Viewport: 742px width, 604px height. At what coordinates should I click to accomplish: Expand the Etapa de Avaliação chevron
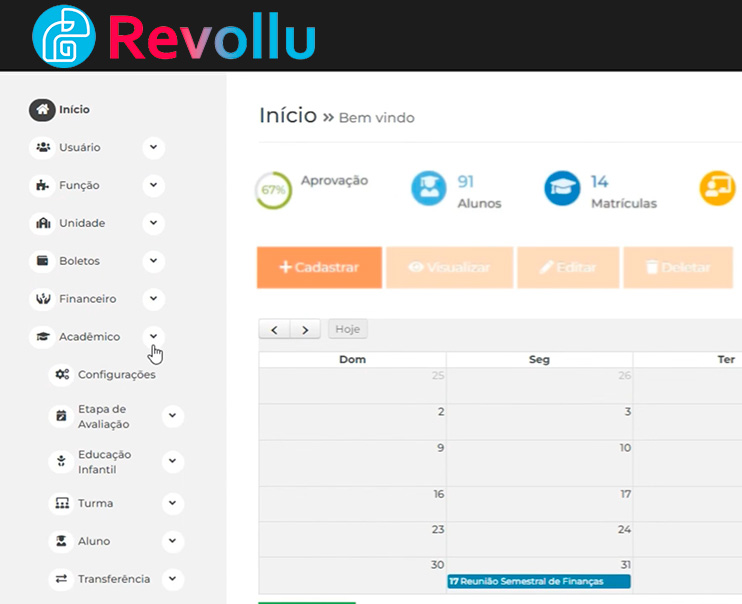pos(173,416)
